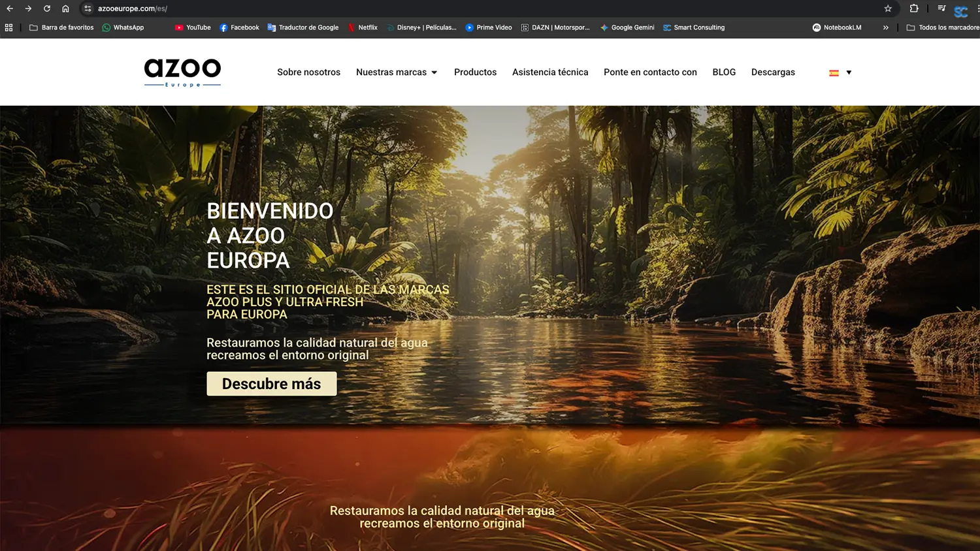This screenshot has width=980, height=551.
Task: Open the NotebookLM bookmark
Action: [837, 27]
